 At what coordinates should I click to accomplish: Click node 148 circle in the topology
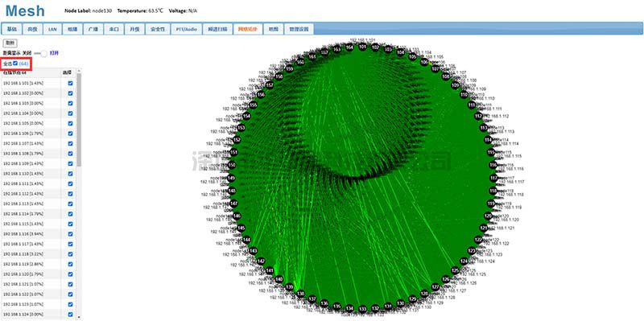(232, 191)
